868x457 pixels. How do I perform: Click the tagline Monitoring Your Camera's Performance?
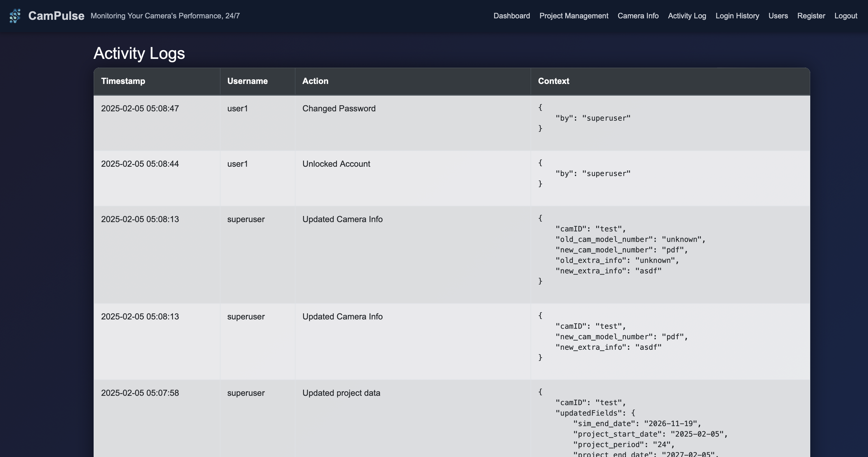click(165, 16)
